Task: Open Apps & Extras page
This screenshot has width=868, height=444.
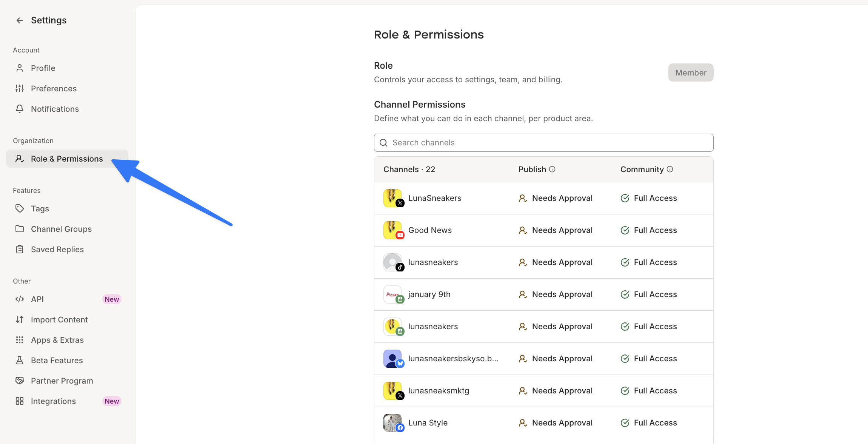Action: tap(67, 340)
